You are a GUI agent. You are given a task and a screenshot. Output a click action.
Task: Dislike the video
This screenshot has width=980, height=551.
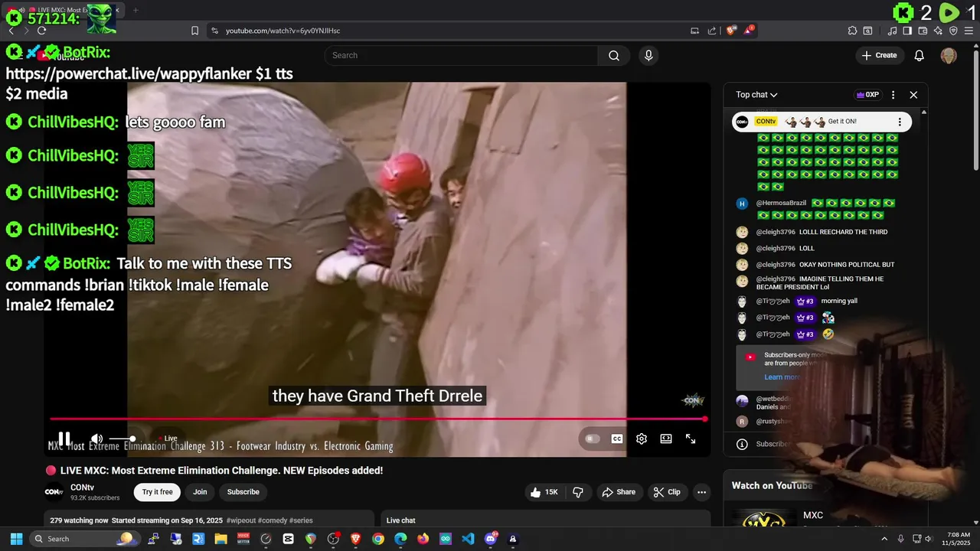(x=578, y=492)
